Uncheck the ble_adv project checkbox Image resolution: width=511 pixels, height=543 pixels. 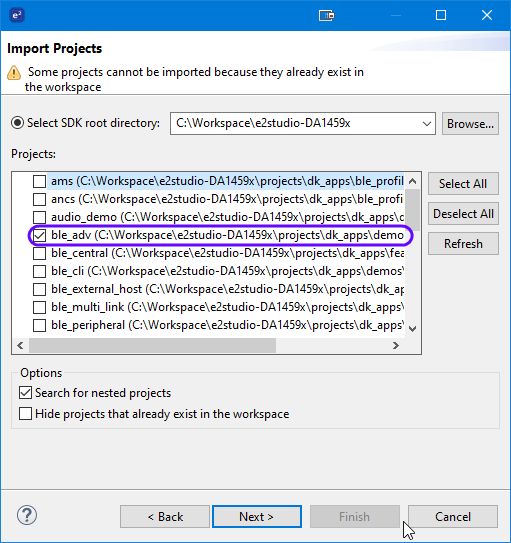pos(39,235)
